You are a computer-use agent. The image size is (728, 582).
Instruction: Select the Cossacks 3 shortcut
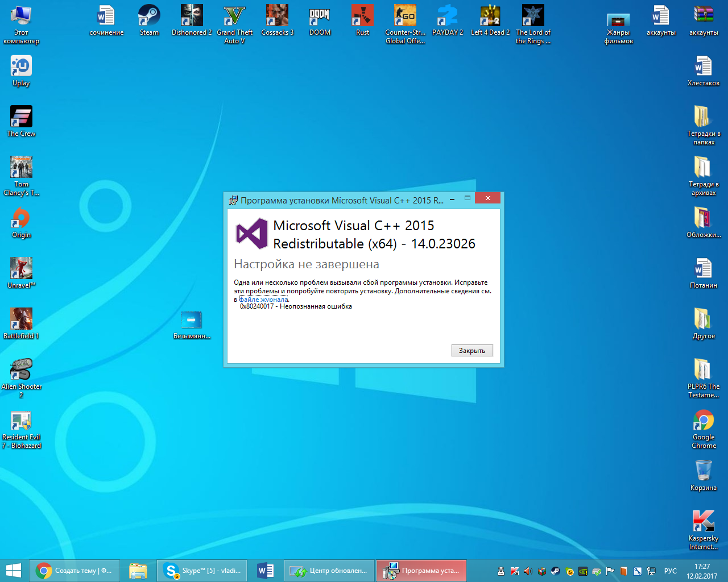277,20
